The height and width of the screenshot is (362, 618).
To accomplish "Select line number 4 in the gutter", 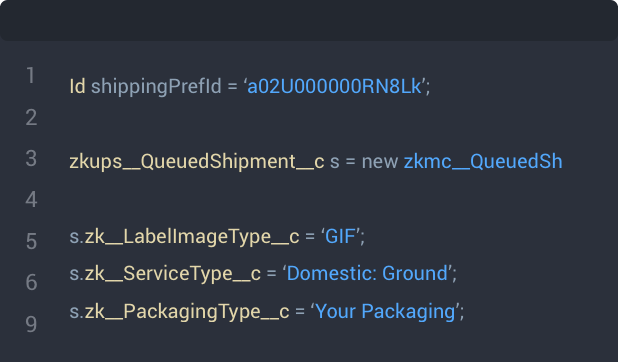I will (x=31, y=199).
